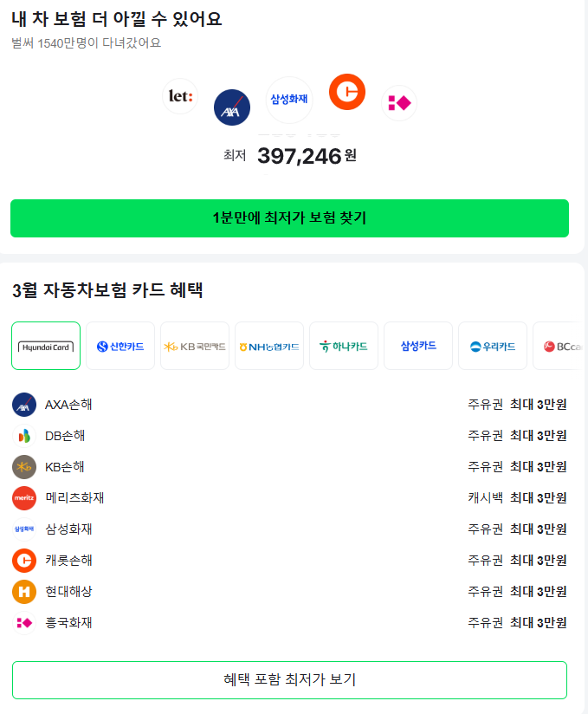
Task: Select the 신한카드 card tab
Action: click(120, 345)
